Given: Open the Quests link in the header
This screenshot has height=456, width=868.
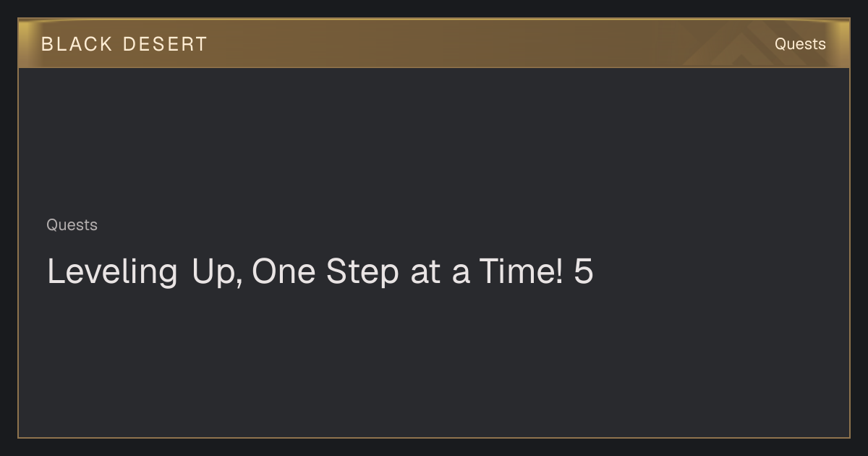Looking at the screenshot, I should pyautogui.click(x=800, y=44).
